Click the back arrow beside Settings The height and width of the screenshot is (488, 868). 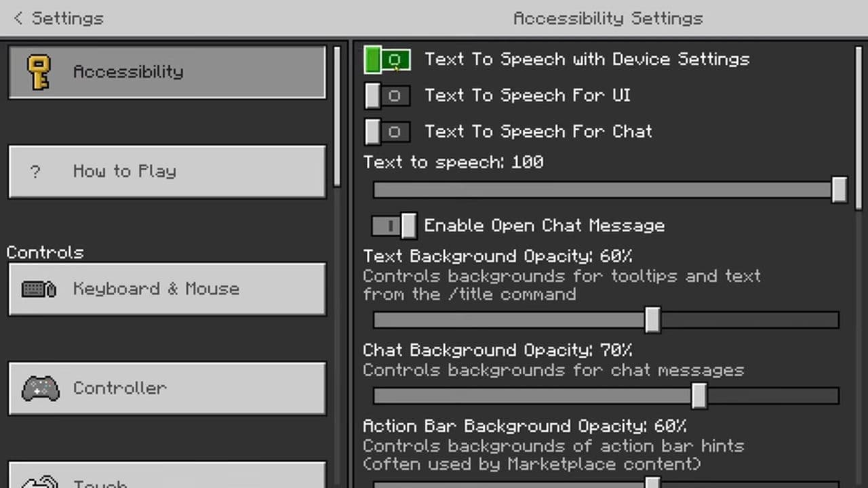pyautogui.click(x=18, y=18)
